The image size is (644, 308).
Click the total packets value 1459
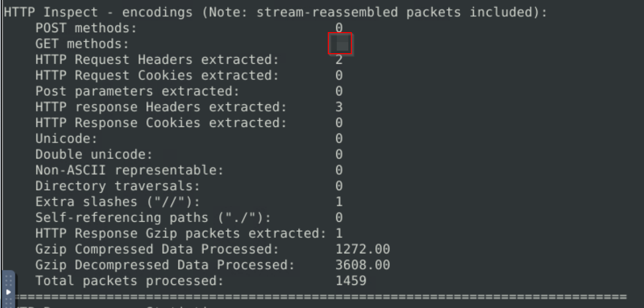point(351,280)
